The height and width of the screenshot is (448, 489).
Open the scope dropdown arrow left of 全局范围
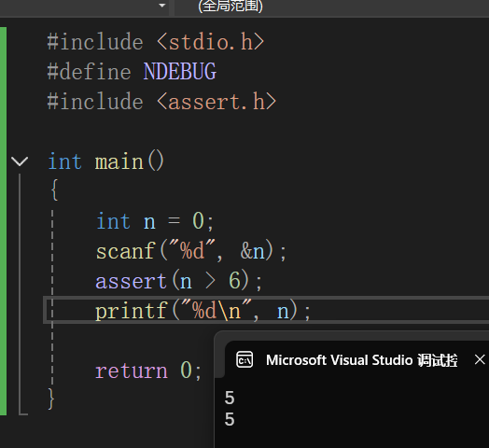coord(161,6)
